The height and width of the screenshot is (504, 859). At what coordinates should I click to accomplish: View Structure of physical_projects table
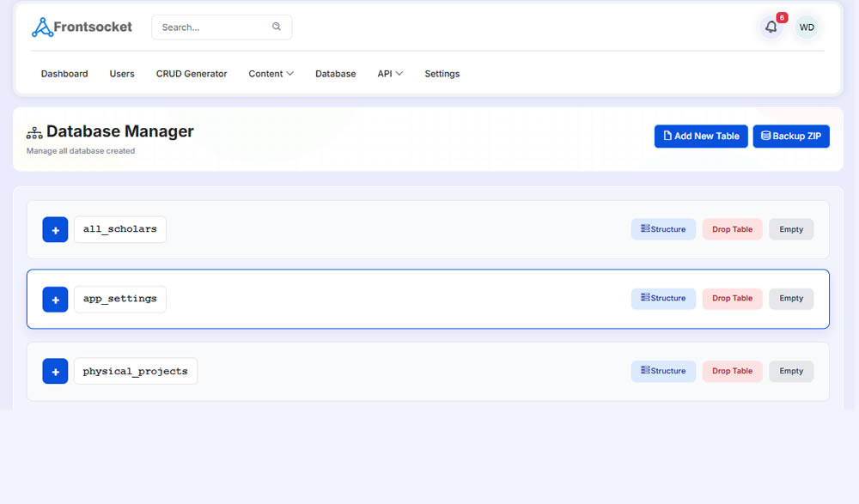663,372
